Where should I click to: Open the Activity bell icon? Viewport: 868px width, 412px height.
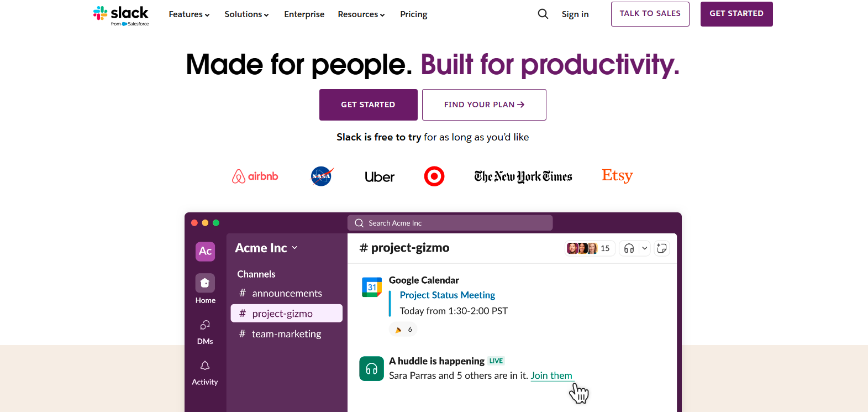205,366
